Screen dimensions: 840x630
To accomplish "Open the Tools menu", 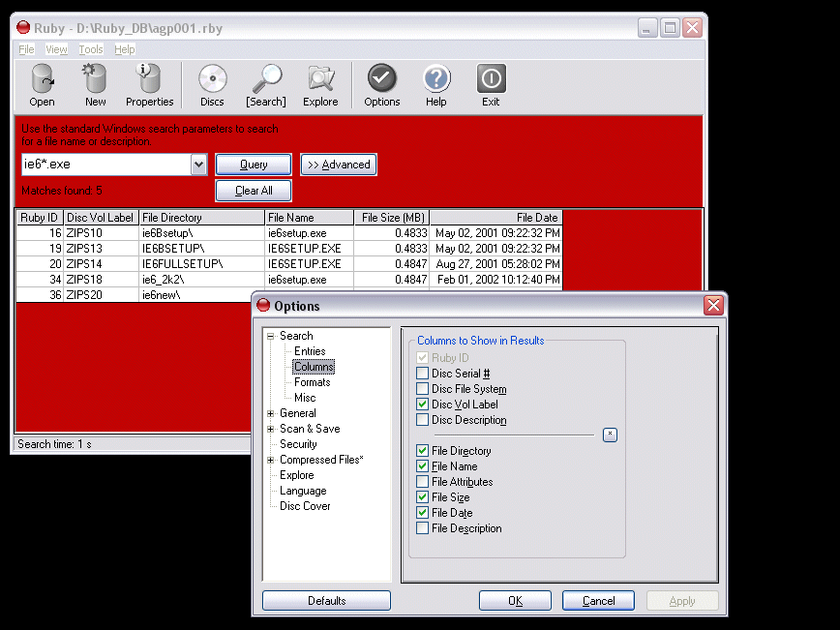I will pos(91,49).
